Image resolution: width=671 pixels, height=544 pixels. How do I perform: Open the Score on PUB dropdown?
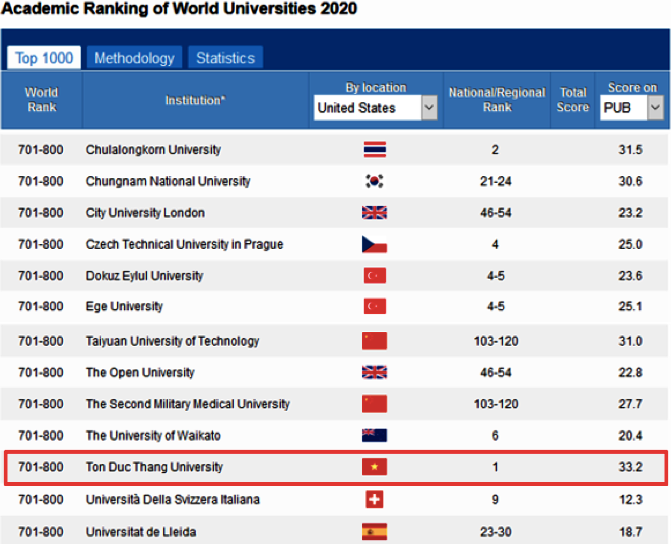pos(632,108)
